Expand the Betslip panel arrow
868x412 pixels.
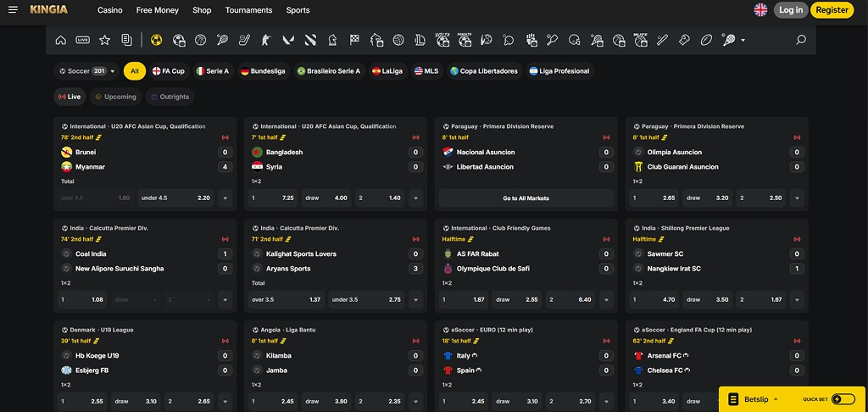pos(776,399)
